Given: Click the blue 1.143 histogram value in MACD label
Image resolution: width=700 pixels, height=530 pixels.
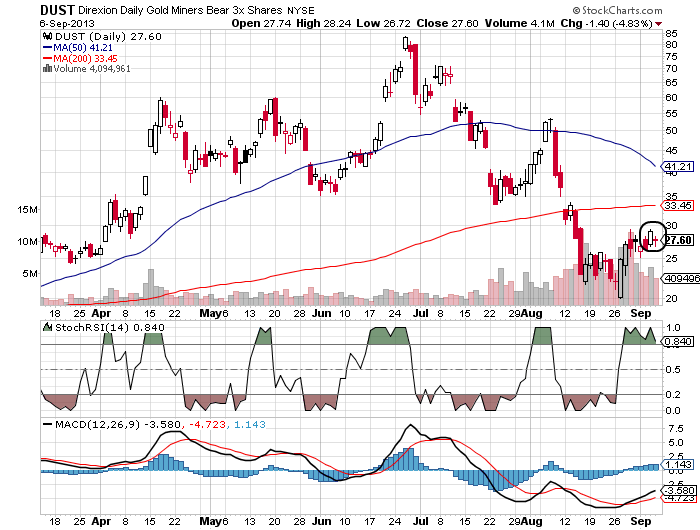Looking at the screenshot, I should pos(250,424).
